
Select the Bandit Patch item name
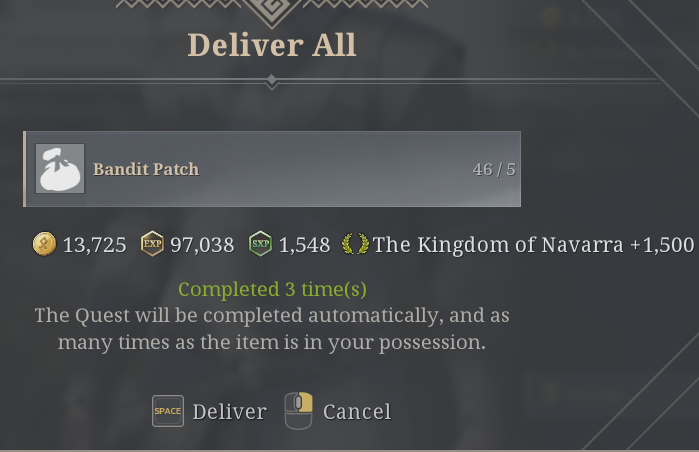point(146,169)
